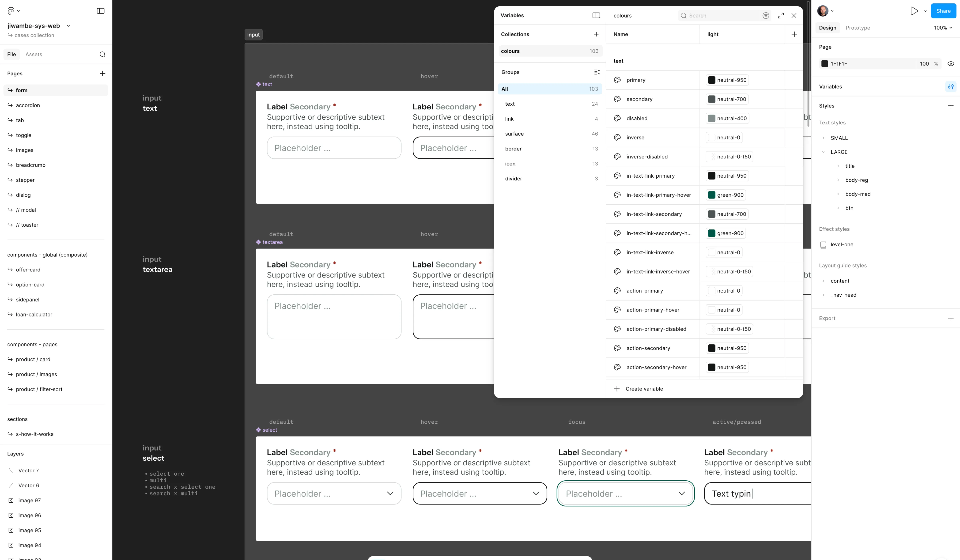The width and height of the screenshot is (960, 560).
Task: Add a new style in the Styles section
Action: click(950, 106)
